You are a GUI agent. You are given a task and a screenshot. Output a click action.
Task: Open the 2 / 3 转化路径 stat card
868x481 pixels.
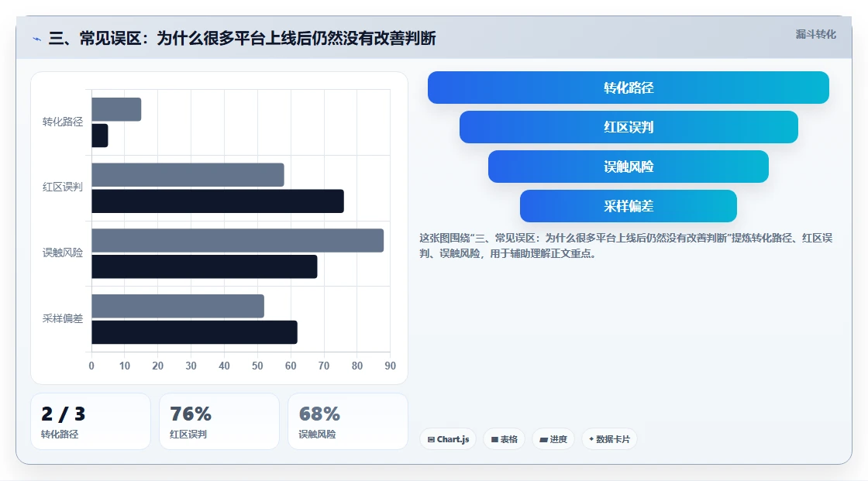point(91,421)
